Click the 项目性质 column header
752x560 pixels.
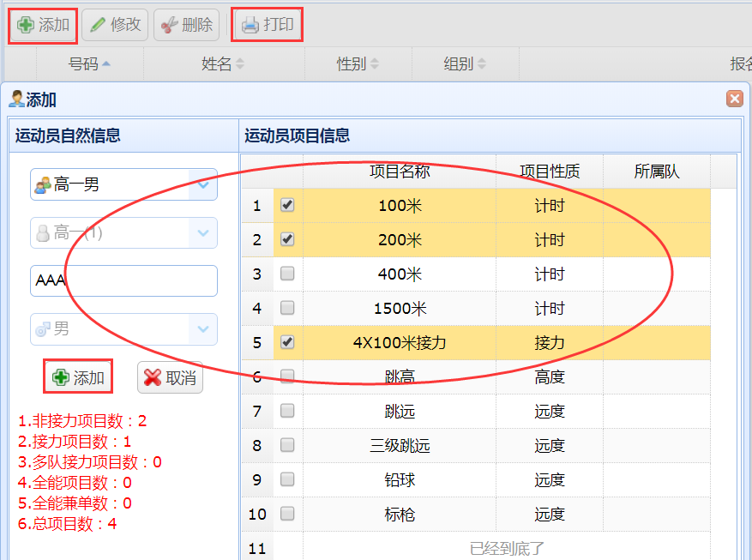(550, 172)
